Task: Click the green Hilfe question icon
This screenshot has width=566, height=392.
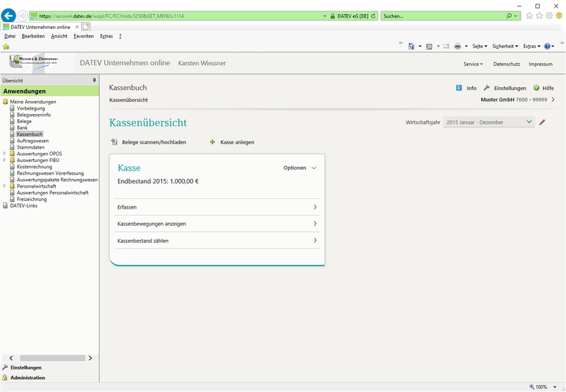Action: (x=536, y=88)
